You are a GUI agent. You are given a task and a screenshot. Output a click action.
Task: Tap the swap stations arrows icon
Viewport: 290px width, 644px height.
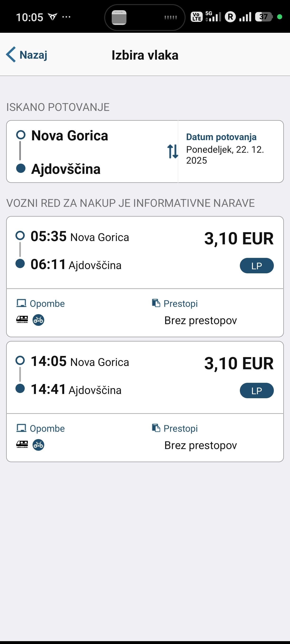coord(173,151)
